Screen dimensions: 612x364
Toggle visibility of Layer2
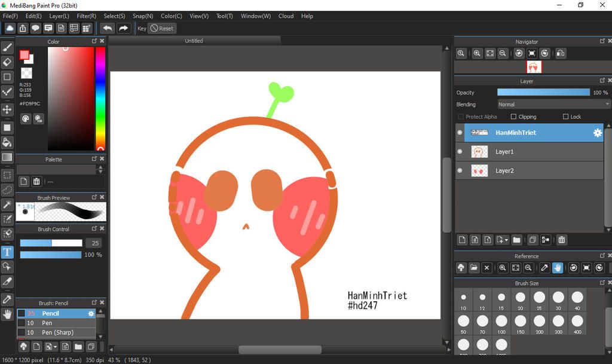pos(460,170)
